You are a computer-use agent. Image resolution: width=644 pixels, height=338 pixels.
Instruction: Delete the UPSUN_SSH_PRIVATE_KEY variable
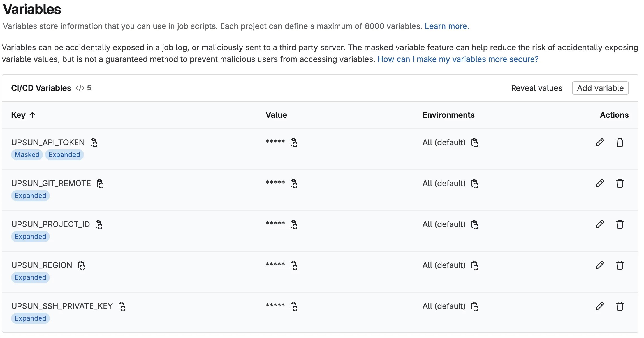tap(620, 306)
